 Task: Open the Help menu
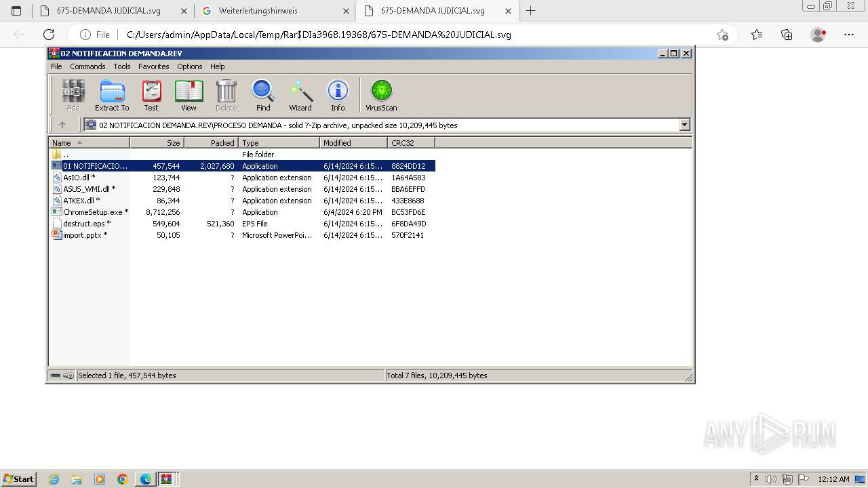(x=218, y=66)
